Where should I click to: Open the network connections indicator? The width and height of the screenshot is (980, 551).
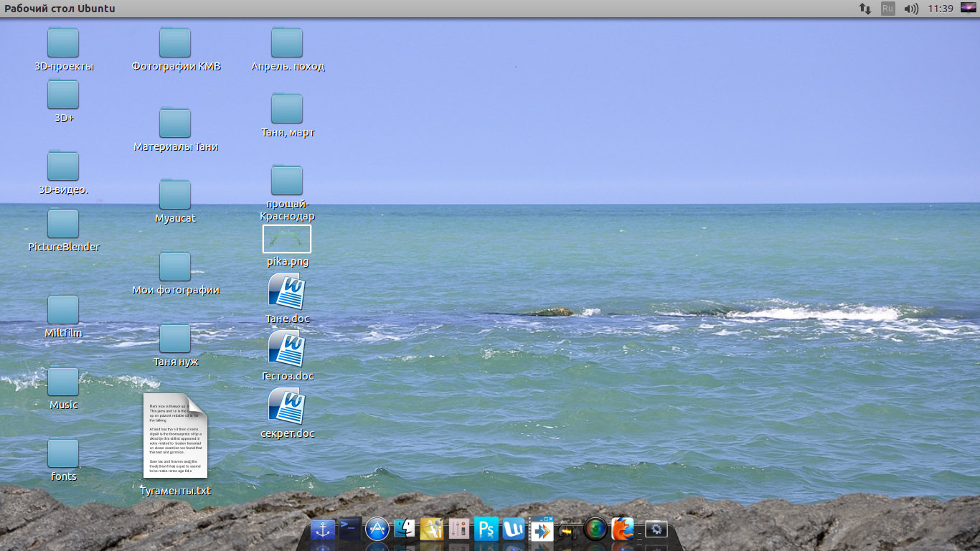point(865,9)
